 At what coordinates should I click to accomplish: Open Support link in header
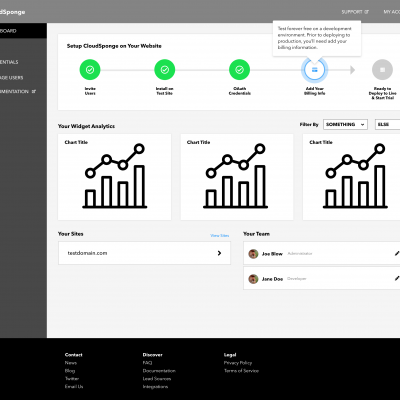pyautogui.click(x=355, y=12)
